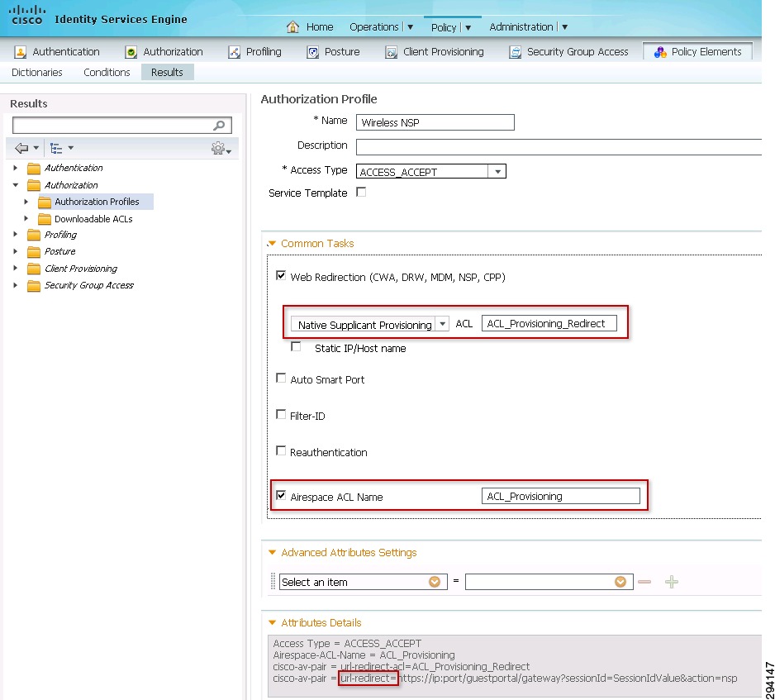The width and height of the screenshot is (775, 700).
Task: Collapse the Common Tasks section
Action: (x=271, y=244)
